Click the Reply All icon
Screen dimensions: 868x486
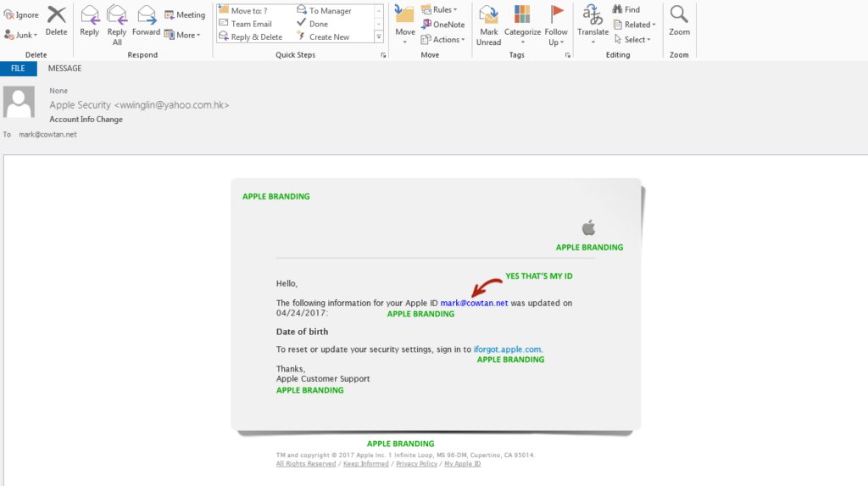(117, 15)
